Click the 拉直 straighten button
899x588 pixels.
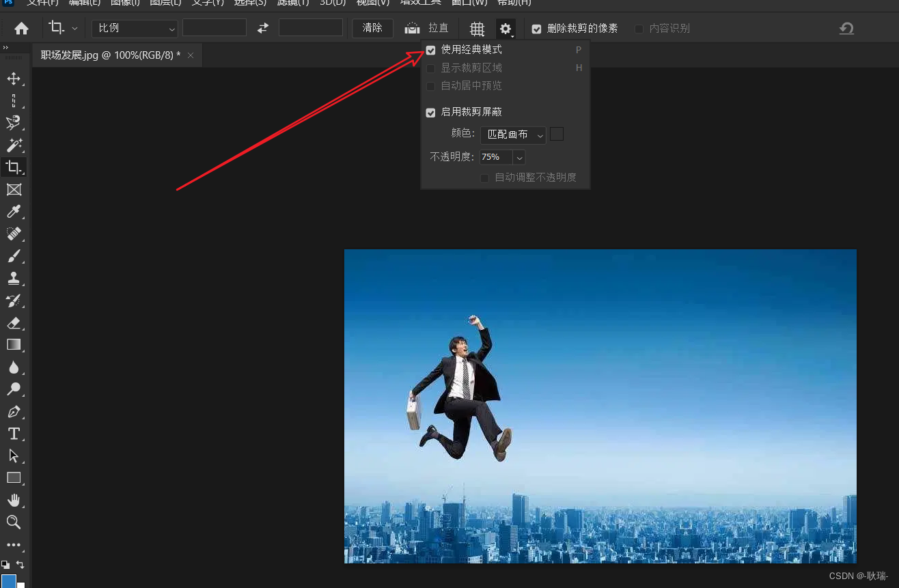(427, 29)
